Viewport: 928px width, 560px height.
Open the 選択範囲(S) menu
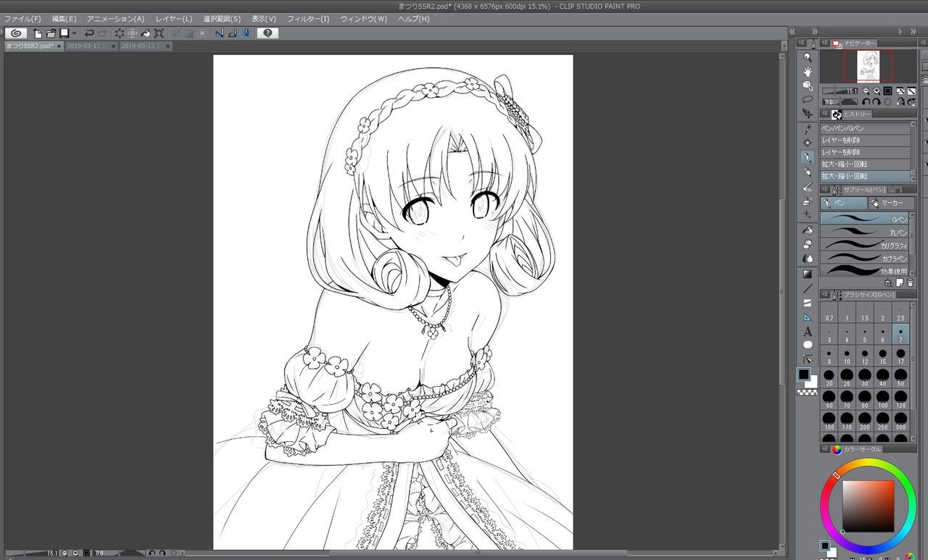click(x=222, y=19)
